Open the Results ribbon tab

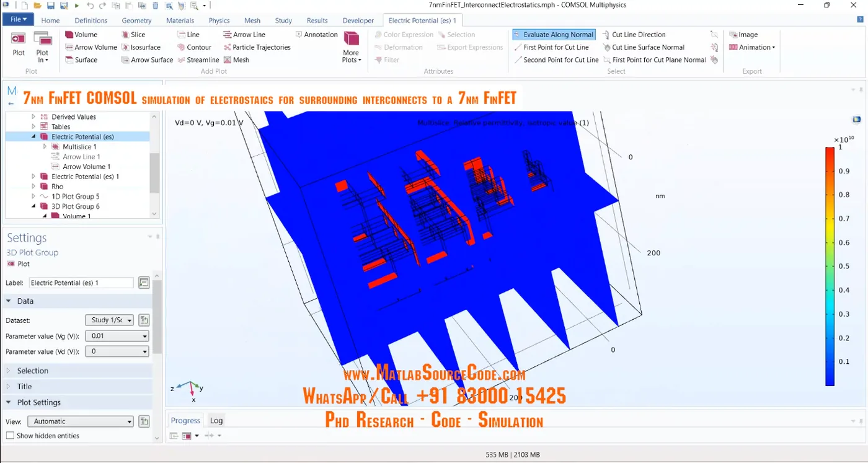click(x=317, y=20)
